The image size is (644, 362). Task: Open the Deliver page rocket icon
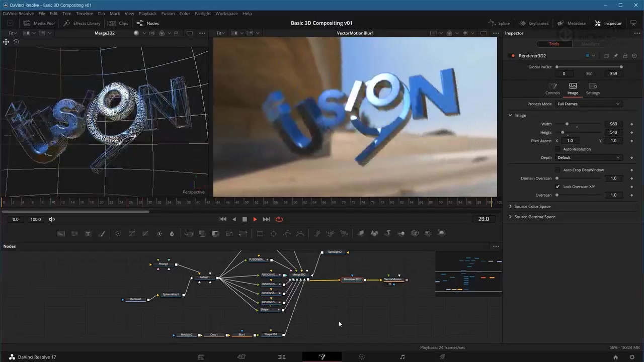(x=442, y=357)
